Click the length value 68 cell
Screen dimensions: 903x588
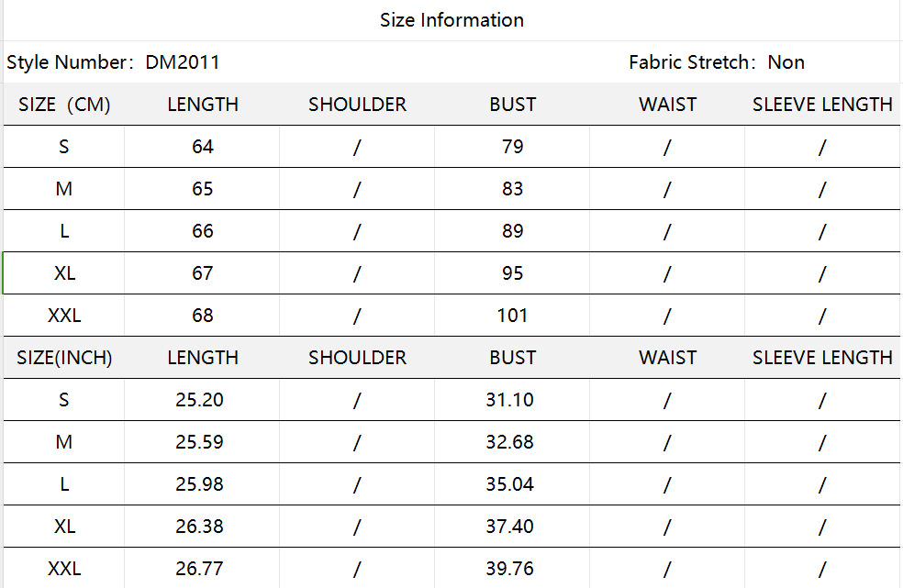coord(203,316)
